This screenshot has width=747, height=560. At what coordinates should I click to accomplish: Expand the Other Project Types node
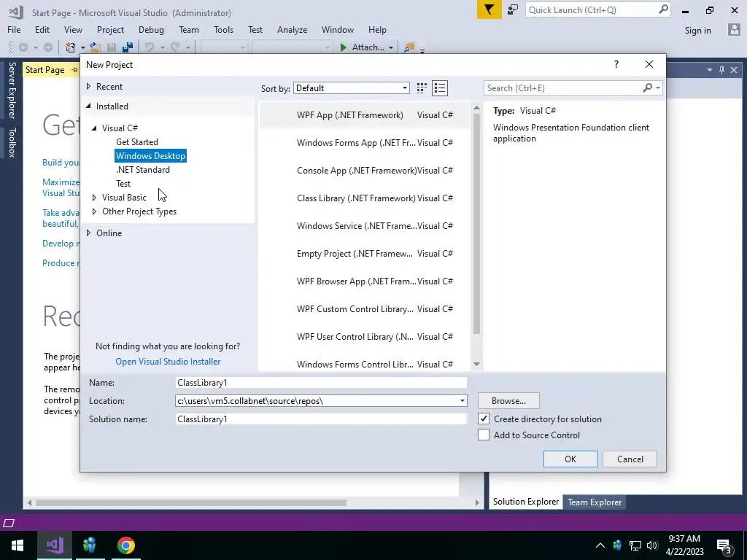[94, 211]
